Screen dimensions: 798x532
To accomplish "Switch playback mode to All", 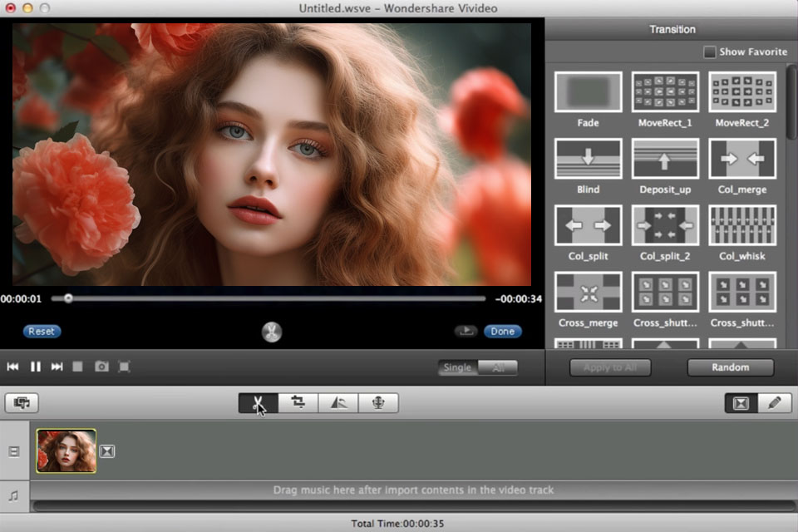I will point(498,367).
